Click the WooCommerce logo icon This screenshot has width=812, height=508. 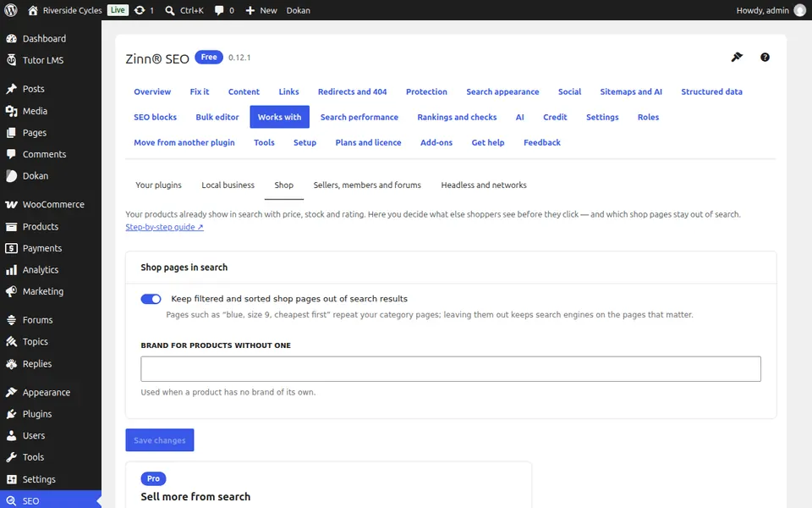[x=11, y=205]
